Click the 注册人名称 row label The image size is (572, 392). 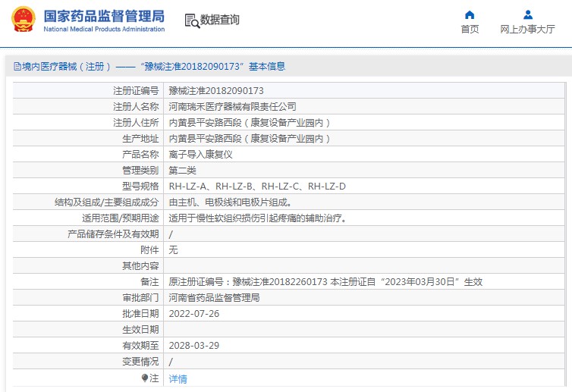pos(136,106)
